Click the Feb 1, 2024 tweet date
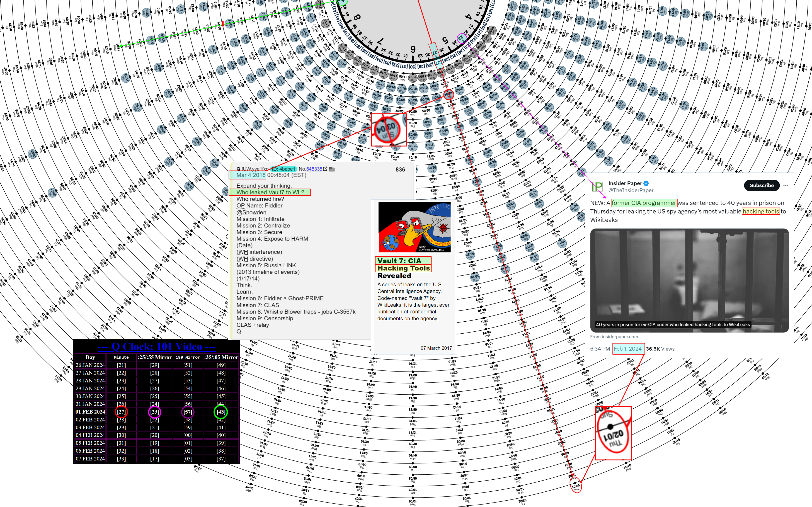 click(x=628, y=349)
